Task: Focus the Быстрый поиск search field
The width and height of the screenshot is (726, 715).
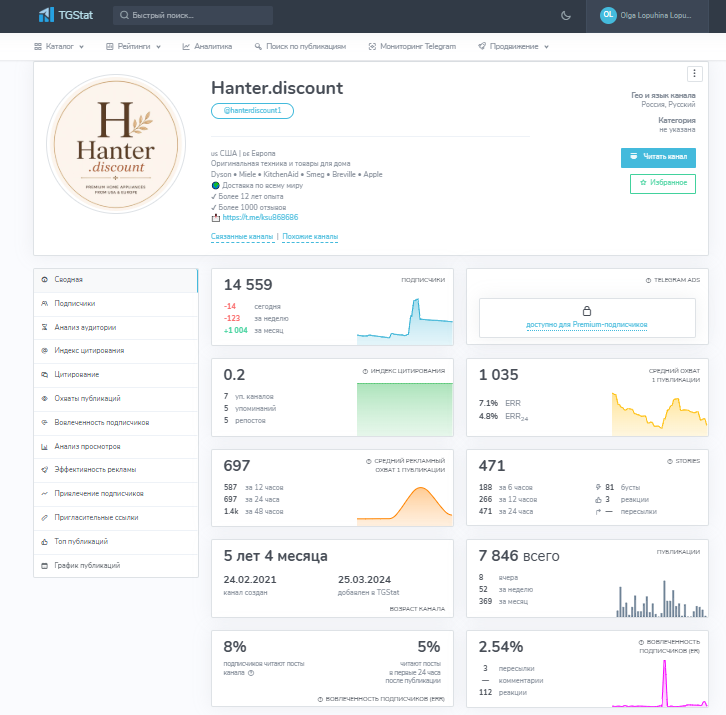Action: (x=193, y=15)
